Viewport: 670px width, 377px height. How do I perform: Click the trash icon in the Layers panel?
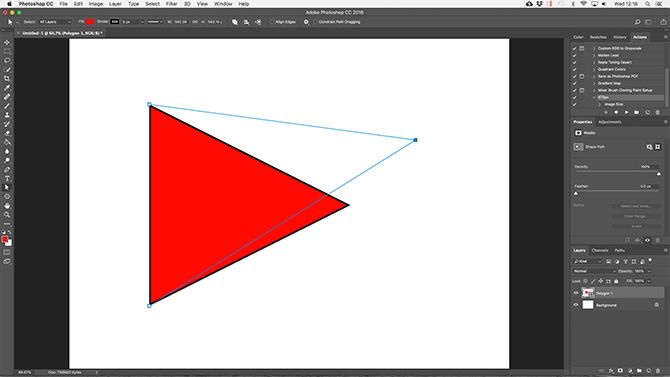pyautogui.click(x=658, y=371)
